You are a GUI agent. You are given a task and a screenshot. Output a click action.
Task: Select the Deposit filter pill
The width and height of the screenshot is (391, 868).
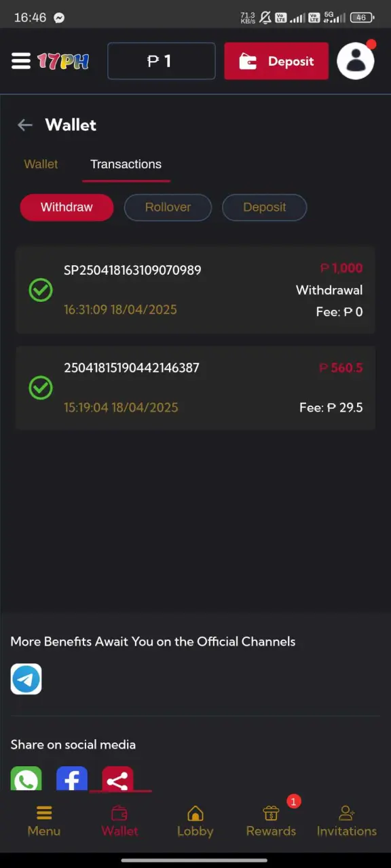click(265, 208)
